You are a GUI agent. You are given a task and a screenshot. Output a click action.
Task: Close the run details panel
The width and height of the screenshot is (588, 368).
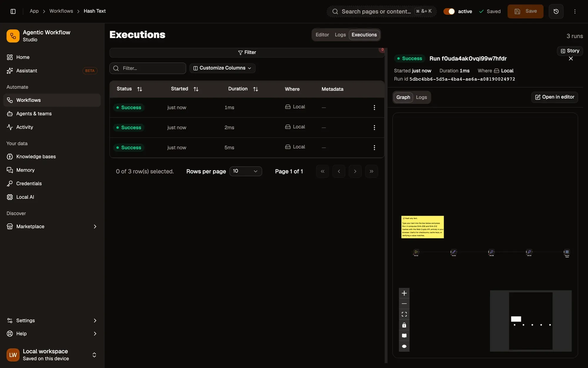click(x=571, y=59)
